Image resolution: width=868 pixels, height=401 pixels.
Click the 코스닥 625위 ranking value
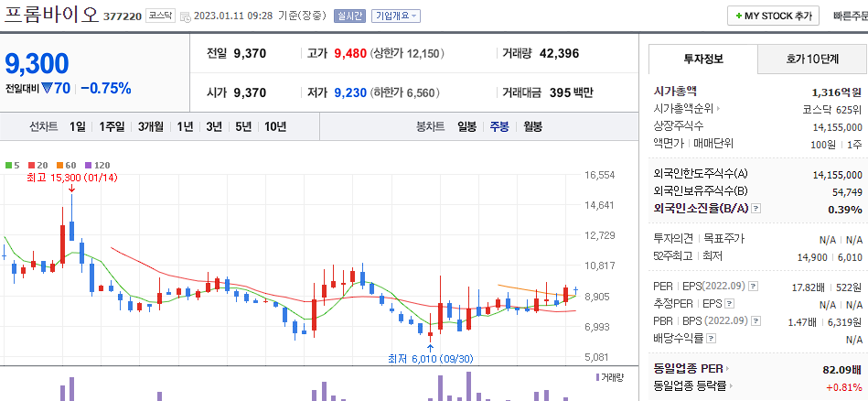coord(832,109)
